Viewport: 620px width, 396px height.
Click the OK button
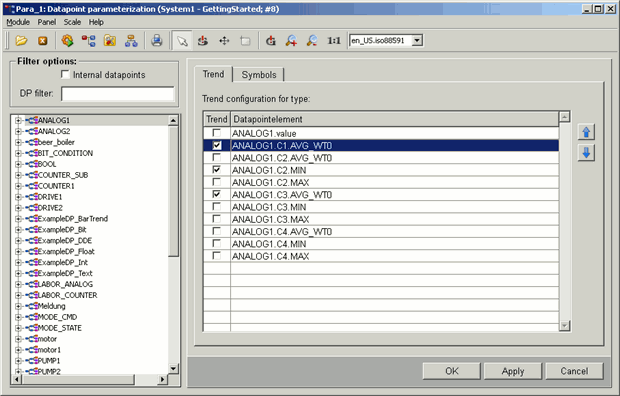452,371
